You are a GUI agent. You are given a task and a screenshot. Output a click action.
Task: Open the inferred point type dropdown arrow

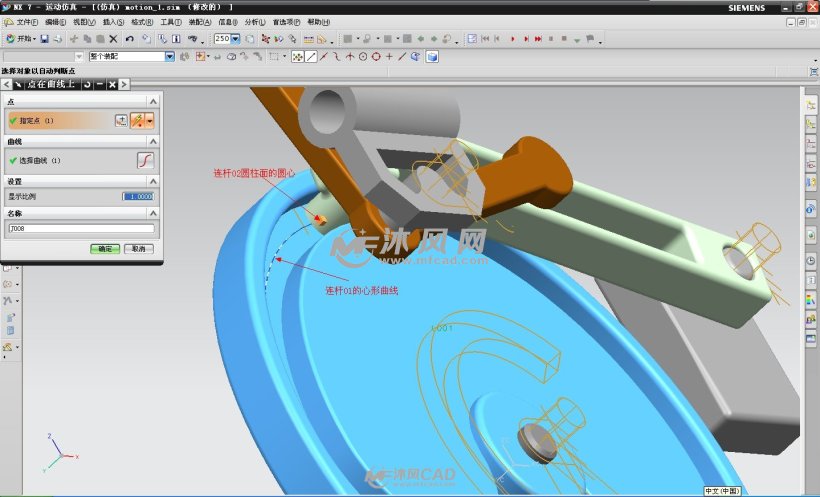click(150, 120)
